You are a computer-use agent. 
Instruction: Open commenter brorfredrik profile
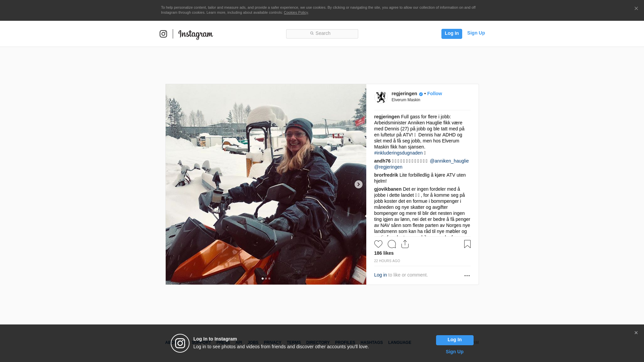(386, 175)
